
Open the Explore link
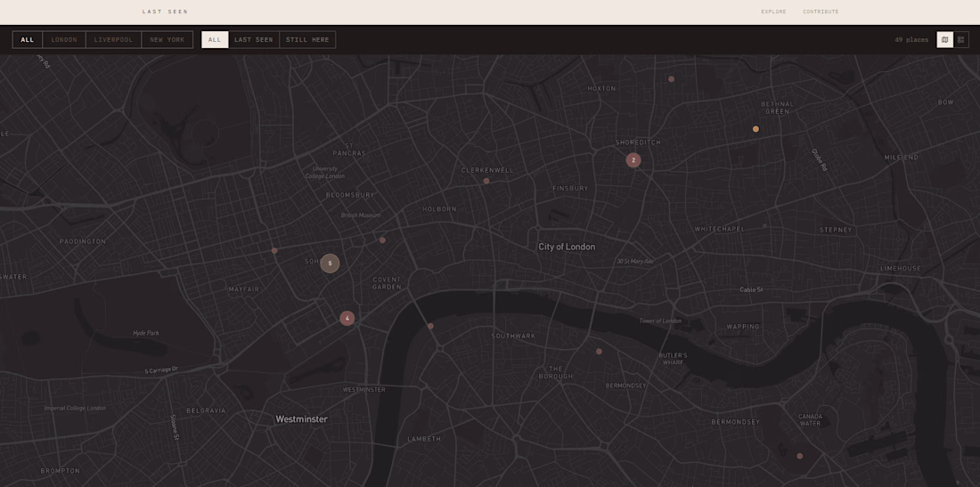(773, 12)
